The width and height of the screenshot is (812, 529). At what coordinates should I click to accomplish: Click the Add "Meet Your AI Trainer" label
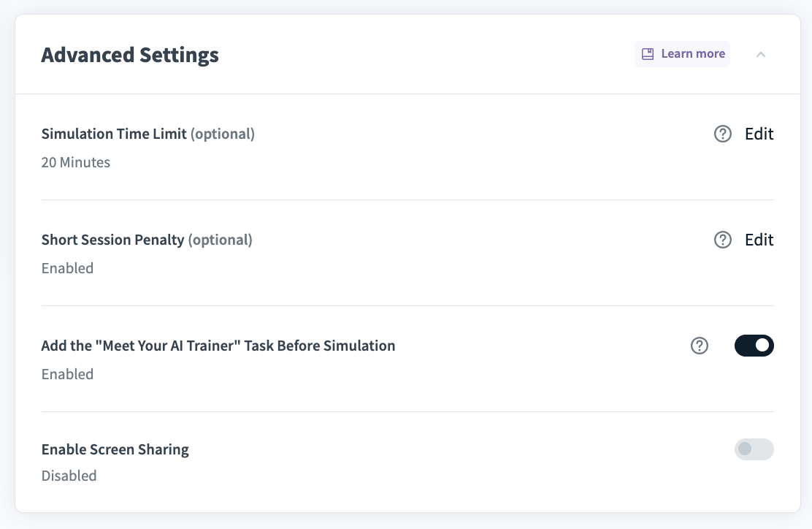point(218,346)
